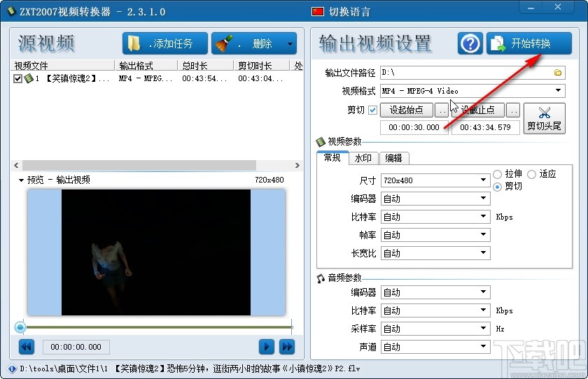The height and width of the screenshot is (379, 588).
Task: Click the video preview thumbnail
Action: pos(156,252)
